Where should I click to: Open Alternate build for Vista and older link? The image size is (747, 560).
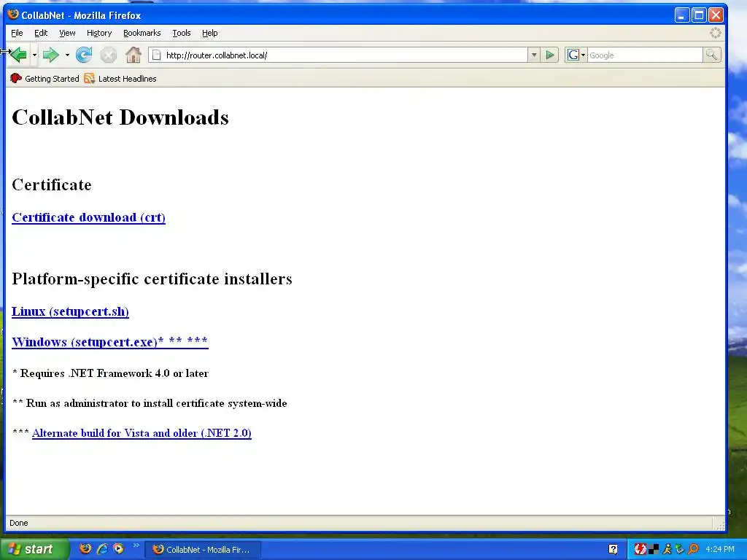[x=142, y=433]
